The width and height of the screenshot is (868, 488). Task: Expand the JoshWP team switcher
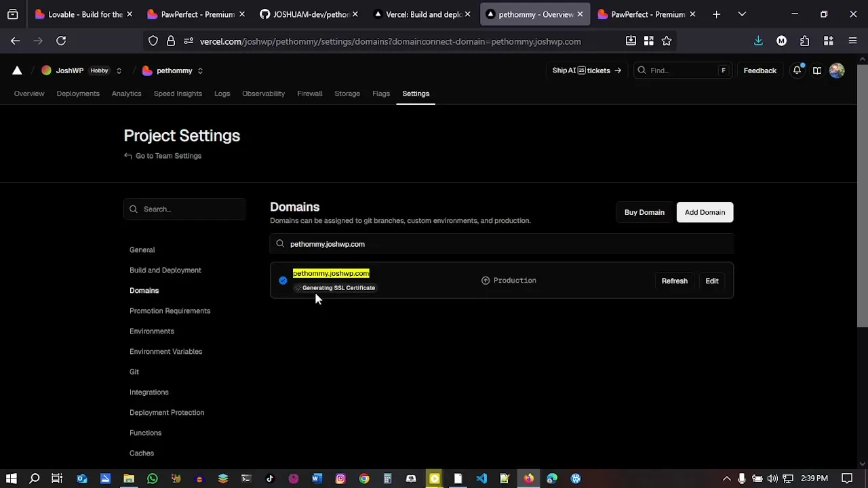pos(119,70)
